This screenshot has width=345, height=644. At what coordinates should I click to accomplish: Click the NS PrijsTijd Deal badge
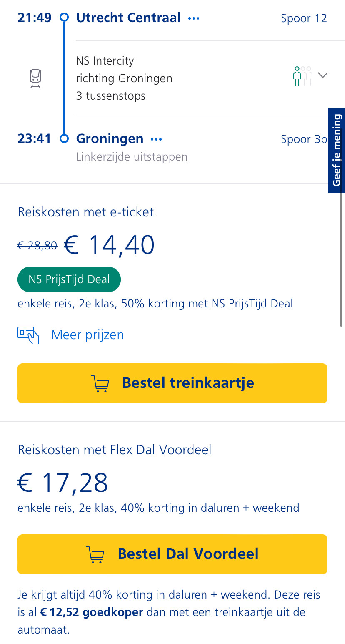(69, 279)
